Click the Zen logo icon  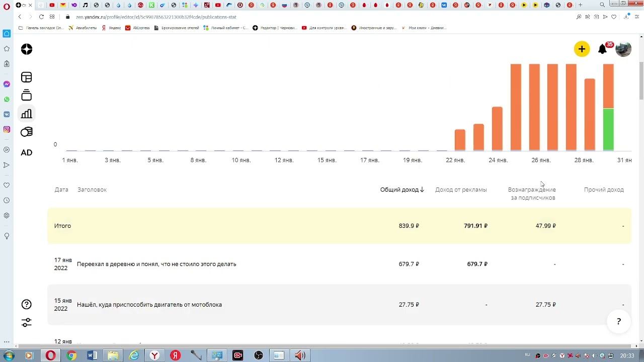point(27,49)
